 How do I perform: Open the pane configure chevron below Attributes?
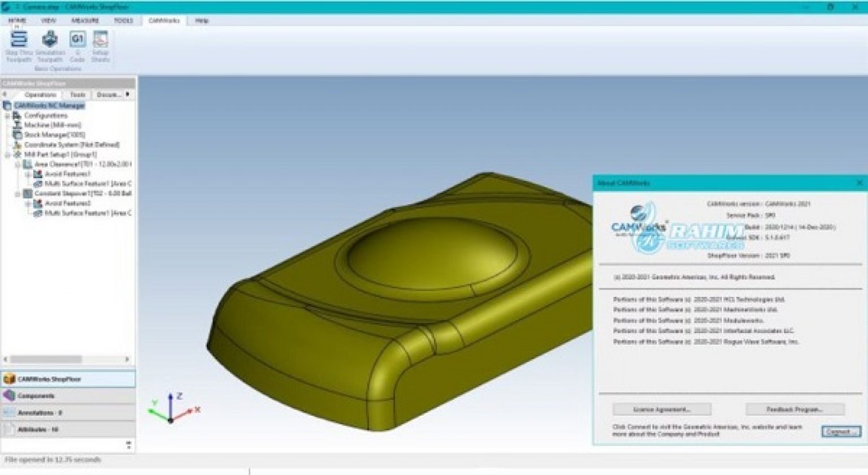(128, 445)
